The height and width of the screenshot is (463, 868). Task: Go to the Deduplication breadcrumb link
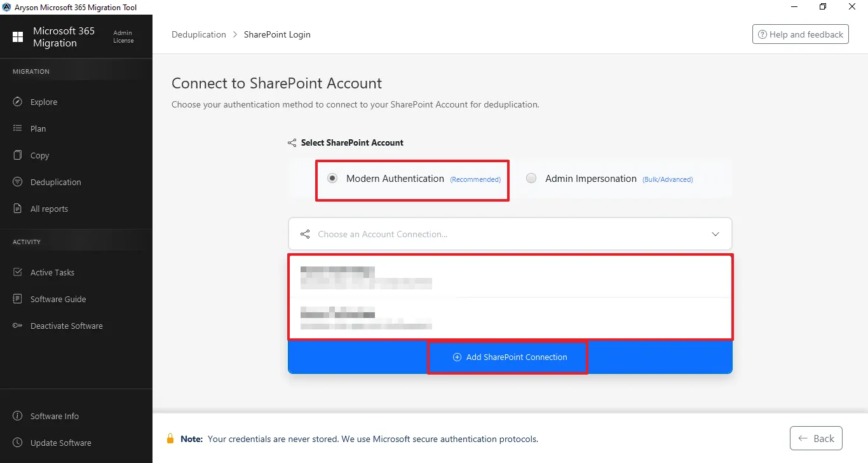pyautogui.click(x=199, y=34)
